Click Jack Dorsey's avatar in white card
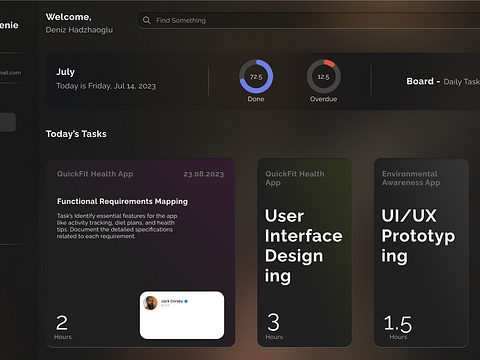The width and height of the screenshot is (480, 360). click(150, 303)
